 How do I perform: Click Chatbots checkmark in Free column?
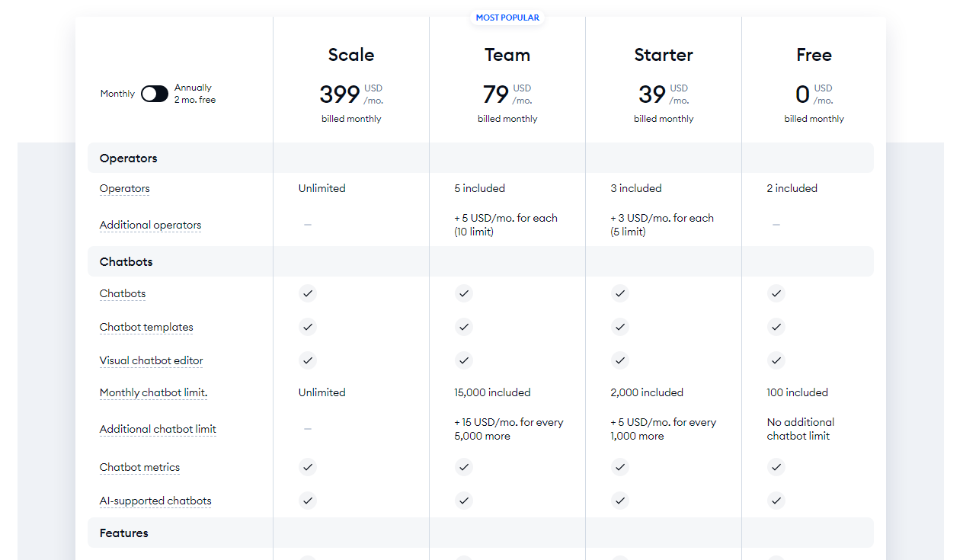coord(776,293)
